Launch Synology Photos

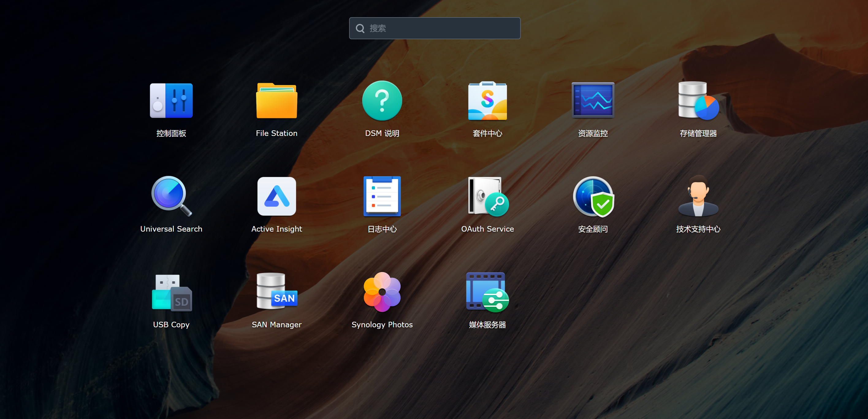[x=382, y=292]
